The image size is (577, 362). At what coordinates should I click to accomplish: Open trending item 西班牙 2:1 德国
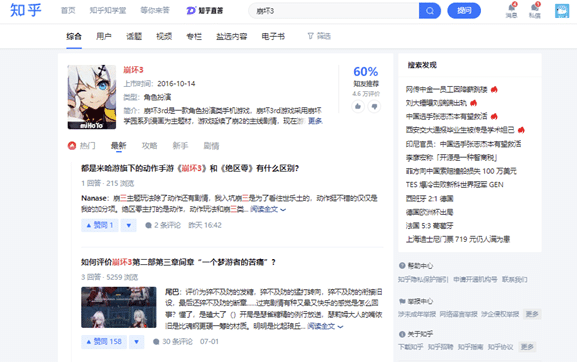429,198
